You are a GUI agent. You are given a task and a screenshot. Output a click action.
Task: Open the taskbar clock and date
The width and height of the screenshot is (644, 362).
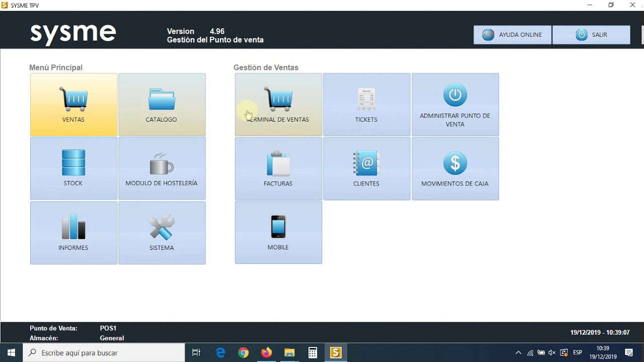(603, 352)
